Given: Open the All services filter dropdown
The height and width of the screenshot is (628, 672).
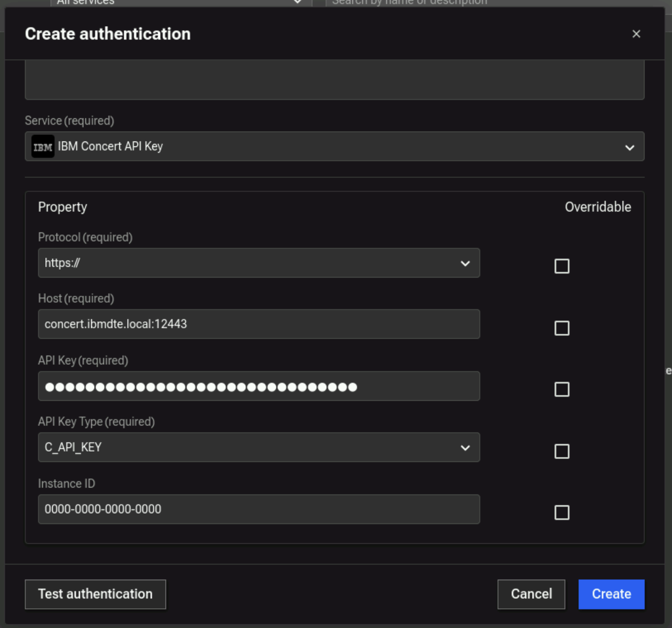Looking at the screenshot, I should click(x=180, y=2).
